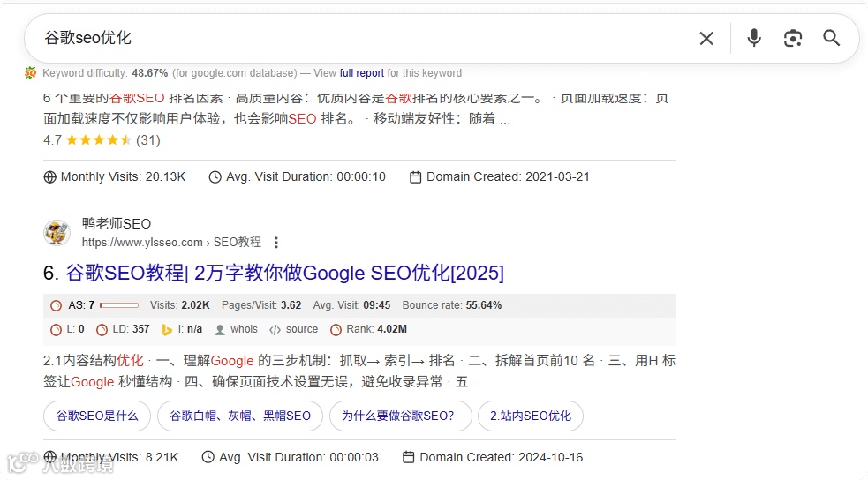Click the calendar icon by Domain Created: 2021-03-21

click(415, 177)
